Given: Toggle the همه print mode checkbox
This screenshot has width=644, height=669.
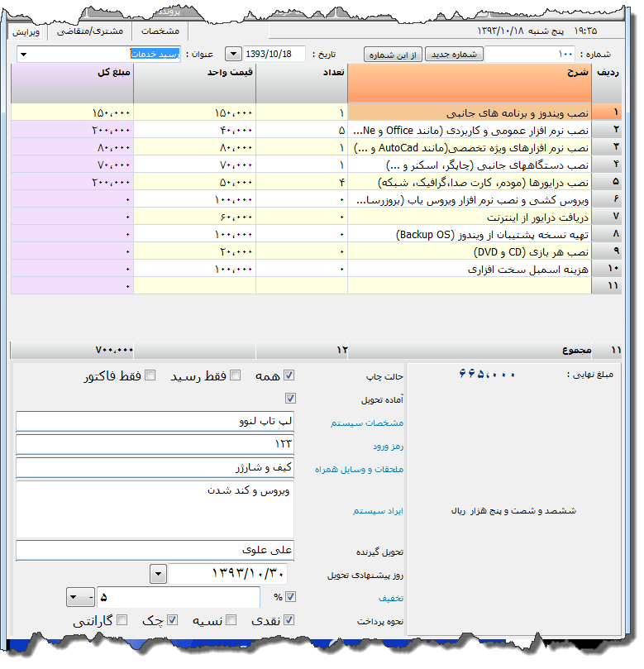Looking at the screenshot, I should click(x=289, y=375).
